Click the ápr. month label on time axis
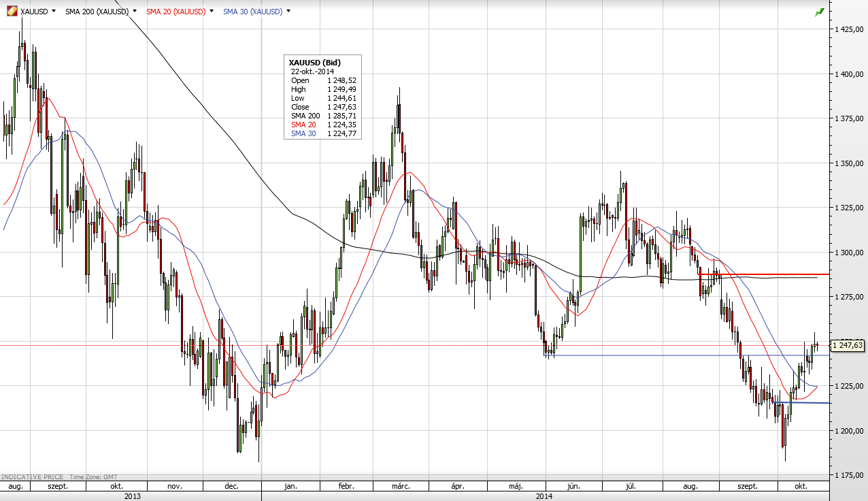868x501 pixels. (x=457, y=486)
